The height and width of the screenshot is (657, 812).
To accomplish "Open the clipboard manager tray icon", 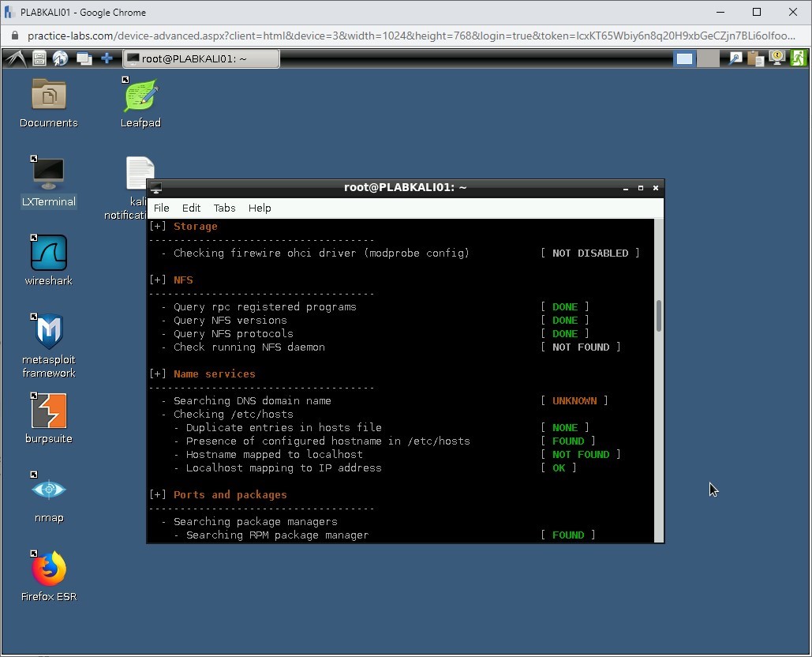I will click(x=756, y=58).
